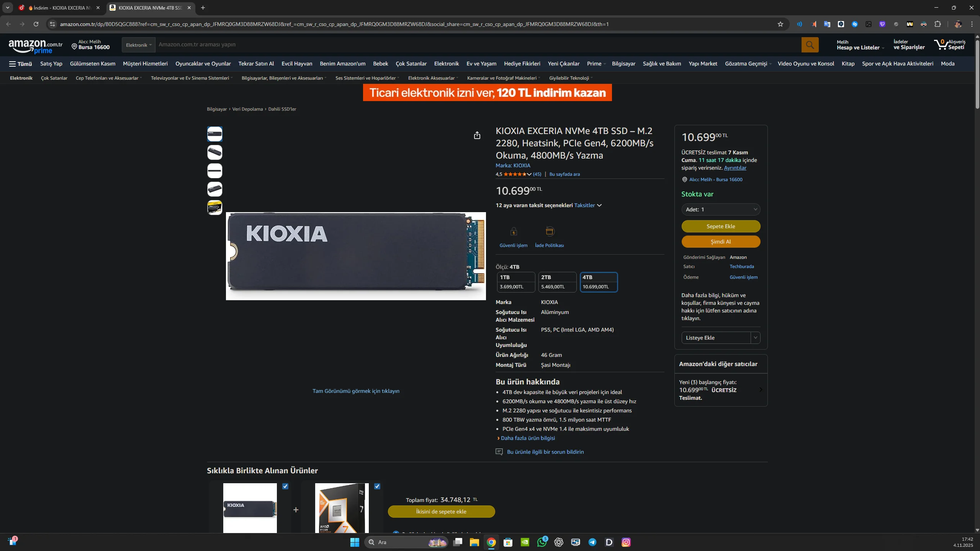Open WhatsApp from the taskbar
This screenshot has width=980, height=551.
tap(542, 542)
